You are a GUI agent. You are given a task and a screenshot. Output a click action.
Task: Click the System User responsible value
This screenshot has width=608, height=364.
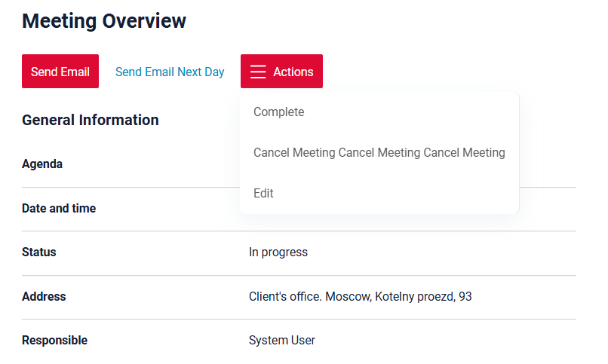pos(282,341)
